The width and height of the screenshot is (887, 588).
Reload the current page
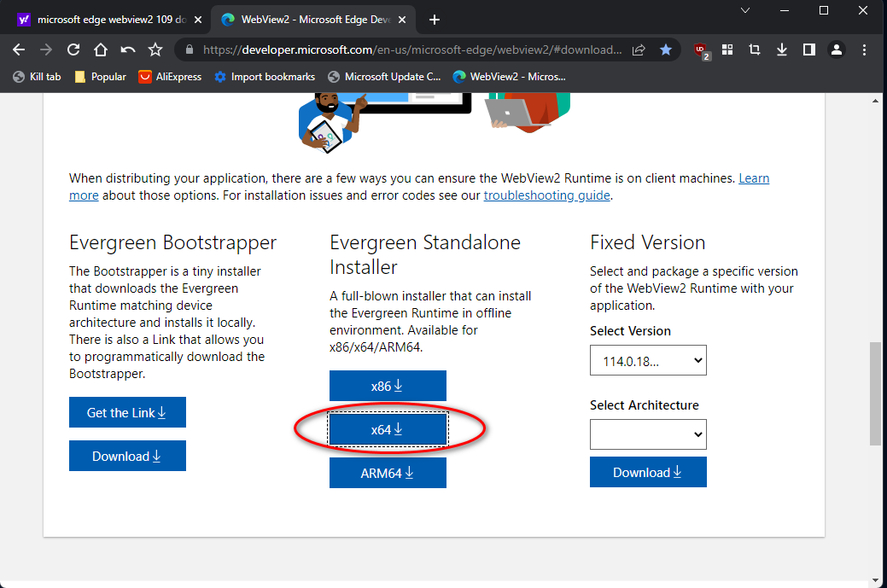coord(73,49)
